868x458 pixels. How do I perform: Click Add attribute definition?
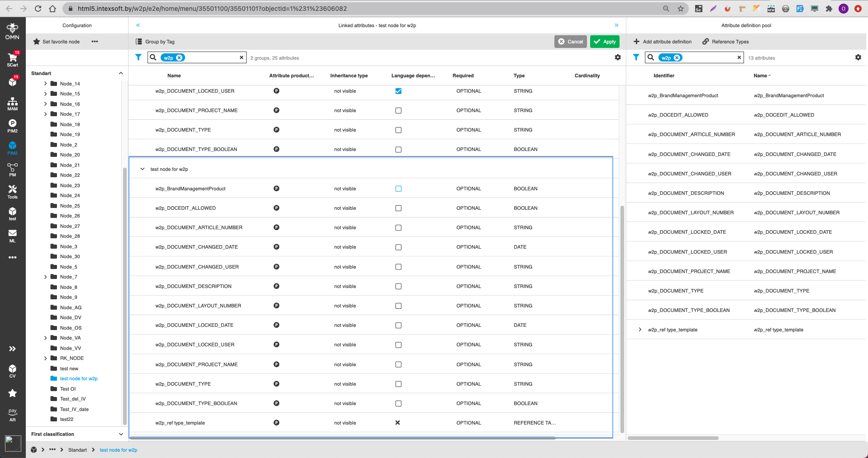point(663,41)
